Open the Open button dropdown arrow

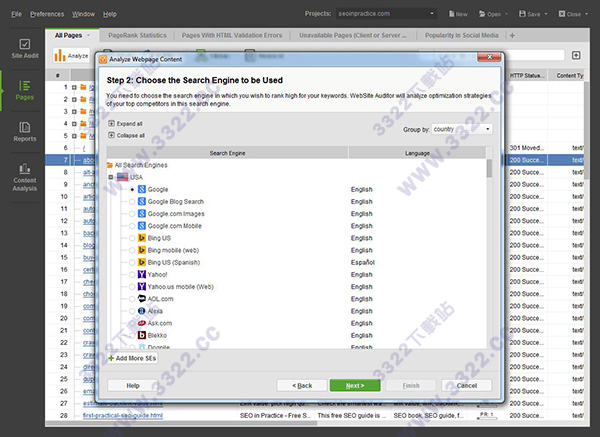click(x=506, y=14)
